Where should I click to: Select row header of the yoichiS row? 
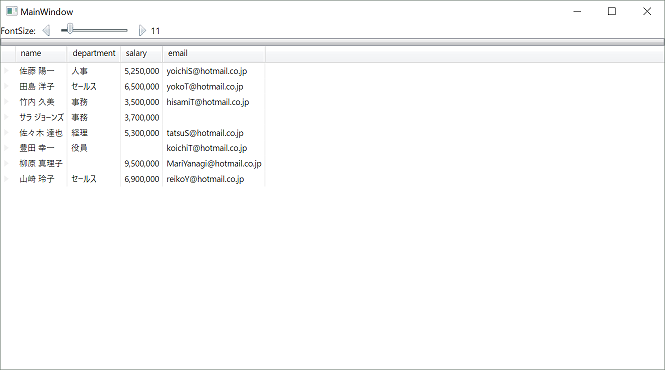(8, 71)
